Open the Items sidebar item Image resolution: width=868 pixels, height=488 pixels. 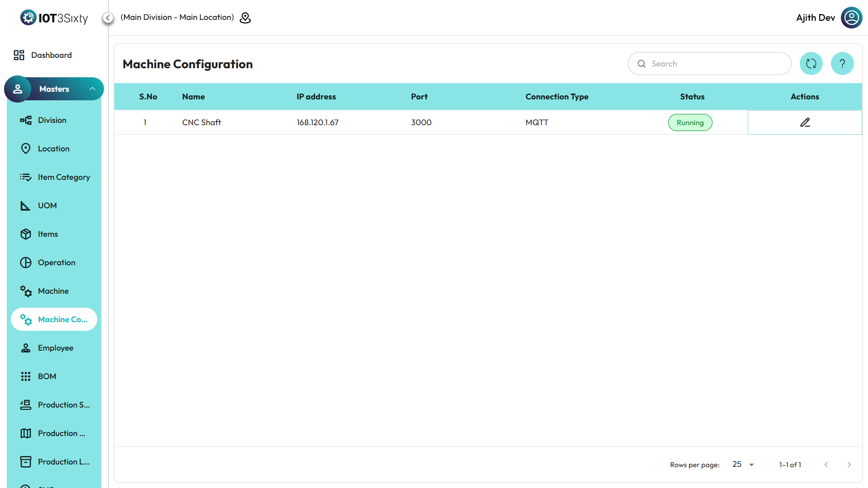pos(47,234)
